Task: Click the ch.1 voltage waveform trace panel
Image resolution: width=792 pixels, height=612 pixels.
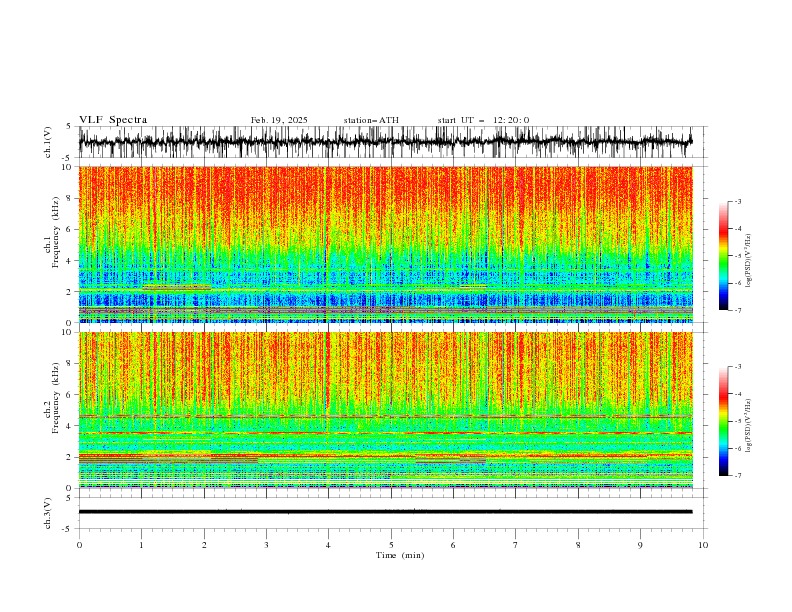Action: pos(385,142)
